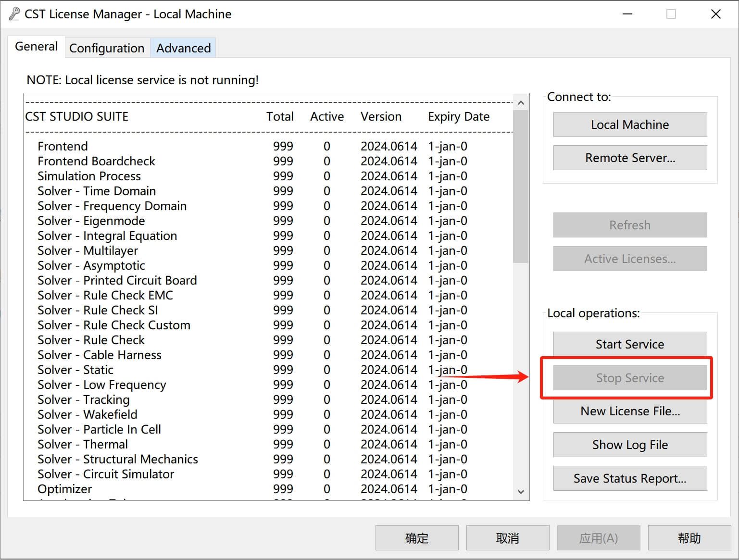Click the service not running note
Image resolution: width=739 pixels, height=560 pixels.
click(x=142, y=80)
